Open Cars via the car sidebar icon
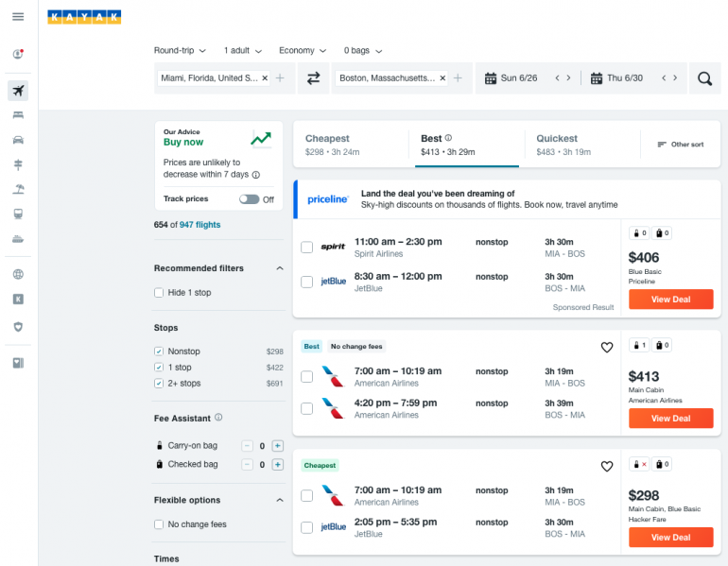 [x=18, y=140]
